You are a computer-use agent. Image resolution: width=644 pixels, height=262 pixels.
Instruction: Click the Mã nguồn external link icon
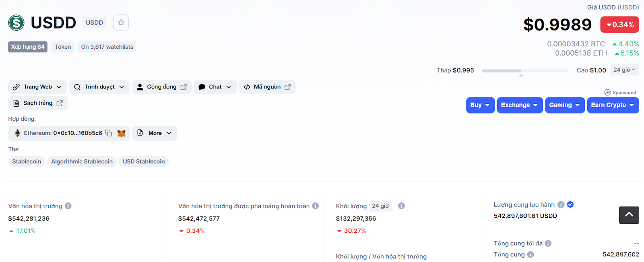(287, 87)
